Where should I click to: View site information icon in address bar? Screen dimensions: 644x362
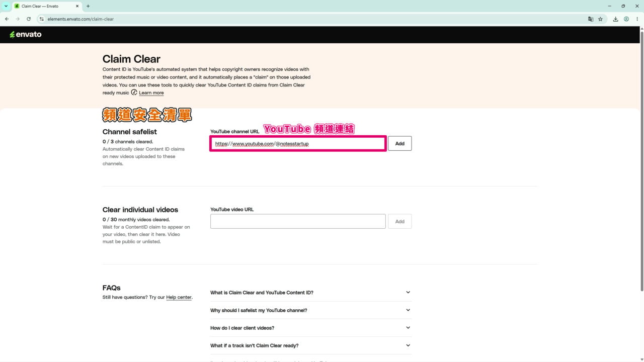point(42,19)
